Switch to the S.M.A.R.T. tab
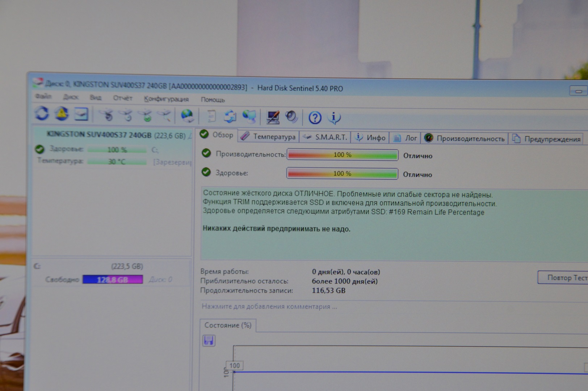 pos(325,137)
